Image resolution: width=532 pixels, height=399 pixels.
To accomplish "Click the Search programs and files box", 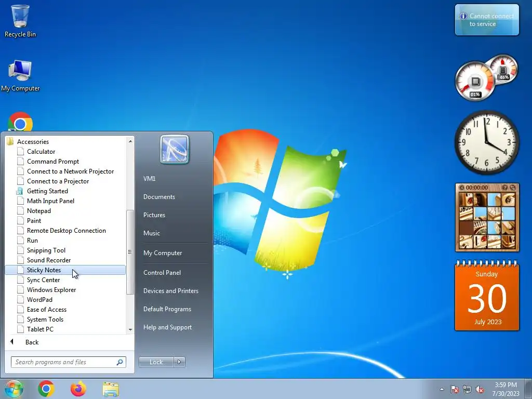I will [x=69, y=362].
